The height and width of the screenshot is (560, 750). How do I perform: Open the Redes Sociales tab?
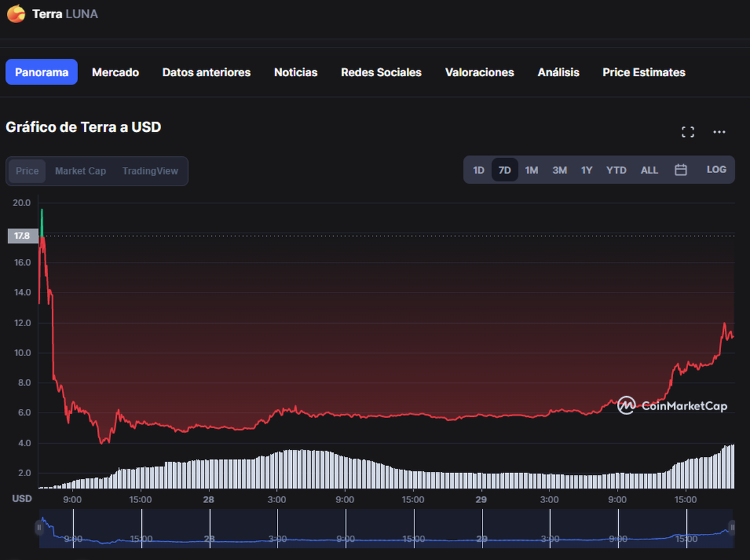(381, 72)
